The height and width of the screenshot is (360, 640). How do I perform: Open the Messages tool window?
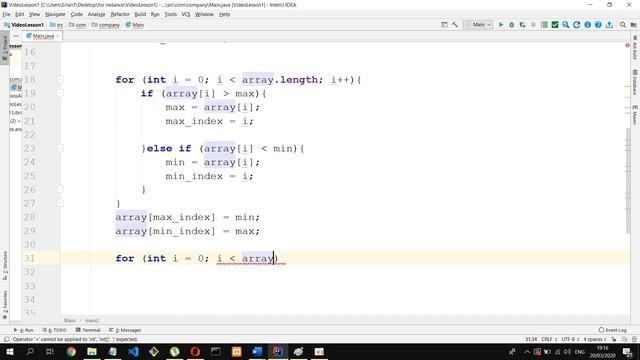tap(125, 330)
